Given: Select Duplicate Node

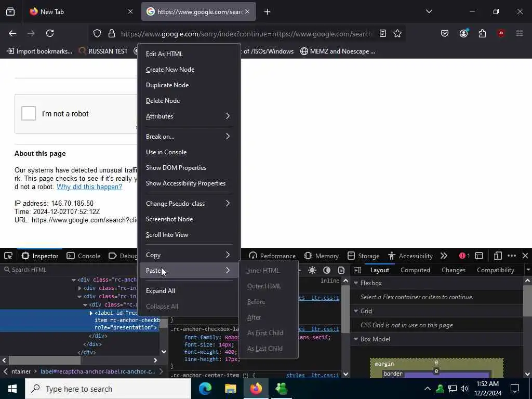Looking at the screenshot, I should pos(189,85).
